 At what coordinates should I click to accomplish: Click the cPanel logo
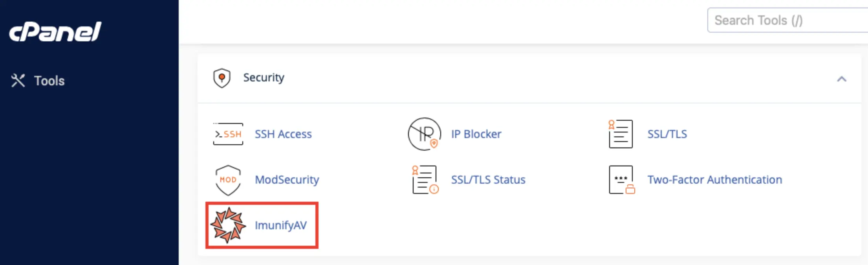tap(55, 31)
